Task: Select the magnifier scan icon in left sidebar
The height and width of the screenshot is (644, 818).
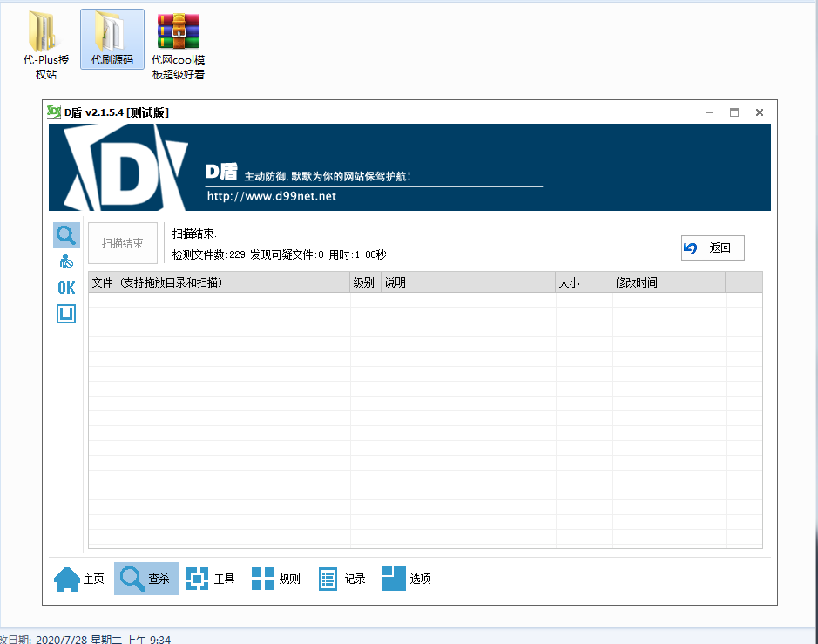Action: pyautogui.click(x=65, y=234)
